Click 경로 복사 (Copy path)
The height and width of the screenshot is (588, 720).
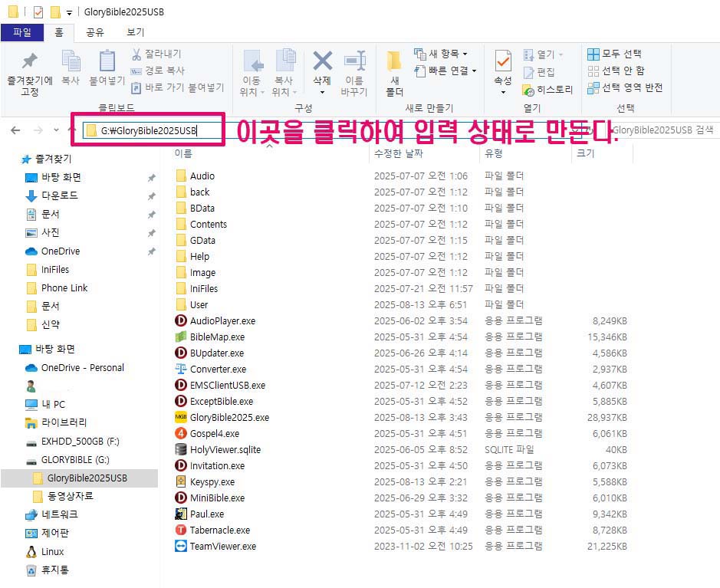click(157, 71)
